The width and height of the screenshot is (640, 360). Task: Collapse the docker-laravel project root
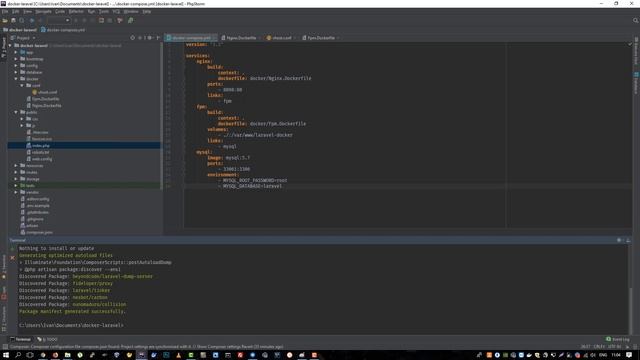point(10,45)
